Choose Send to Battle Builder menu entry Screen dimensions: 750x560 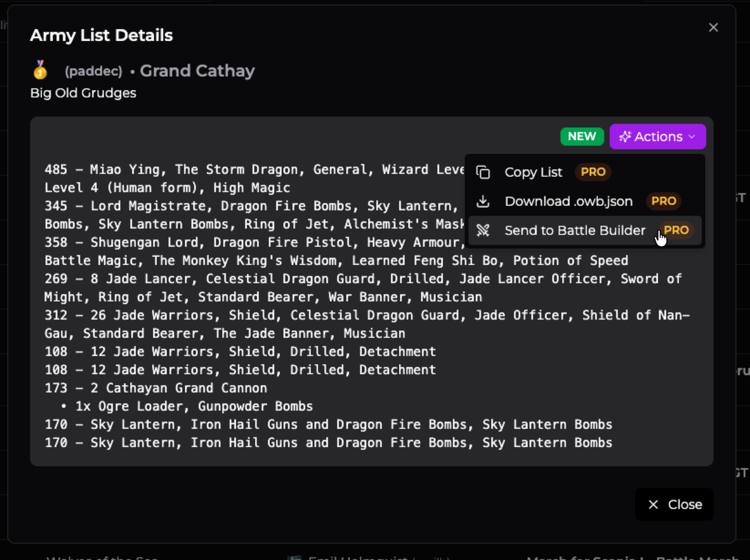pos(575,230)
